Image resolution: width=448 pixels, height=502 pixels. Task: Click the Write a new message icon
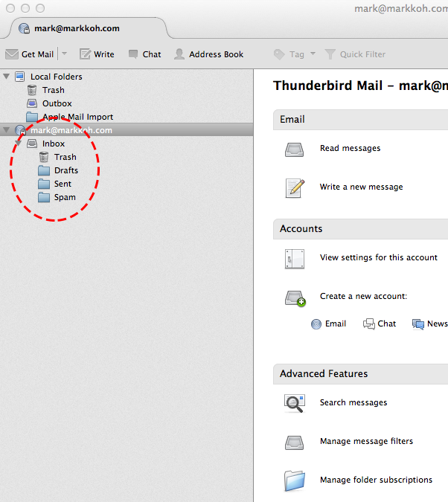pyautogui.click(x=294, y=187)
